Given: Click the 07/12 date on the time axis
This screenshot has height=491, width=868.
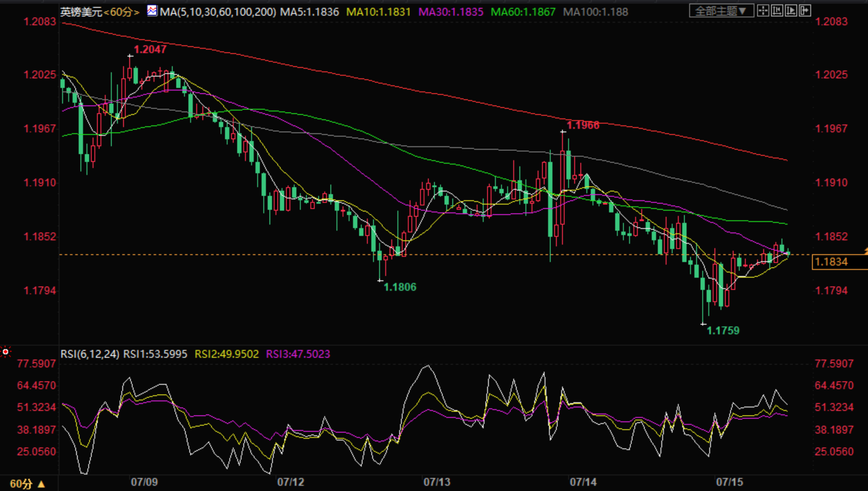Looking at the screenshot, I should (x=290, y=482).
